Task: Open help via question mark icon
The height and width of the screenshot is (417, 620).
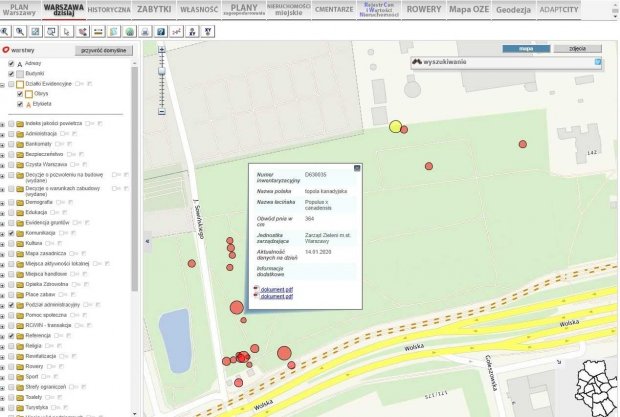Action: coord(161,32)
